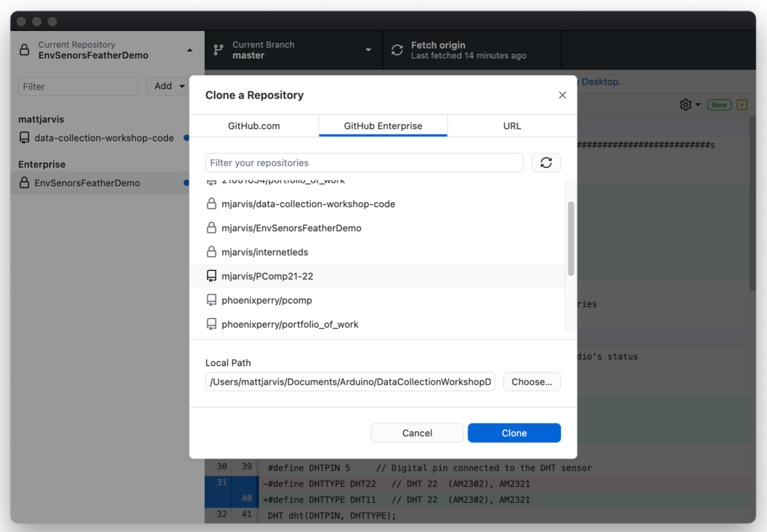
Task: Click the yellow modified-file icon
Action: point(742,104)
